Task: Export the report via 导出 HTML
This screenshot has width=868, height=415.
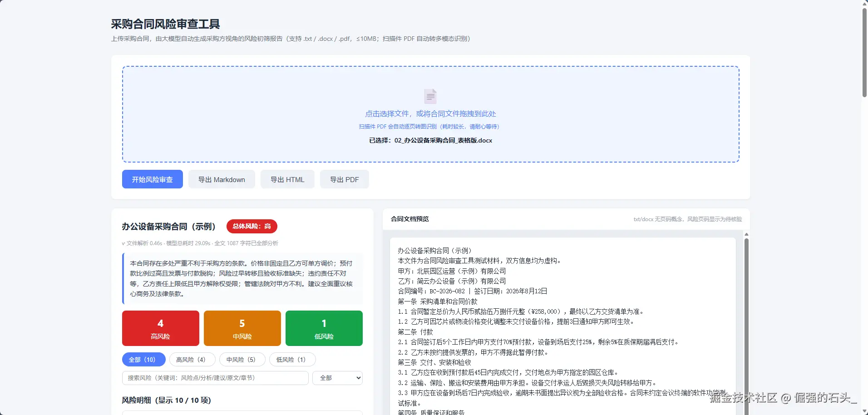Action: 287,179
